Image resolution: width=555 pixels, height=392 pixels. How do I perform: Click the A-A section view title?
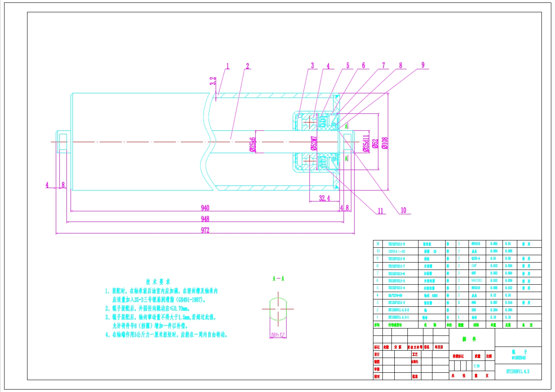pos(278,279)
